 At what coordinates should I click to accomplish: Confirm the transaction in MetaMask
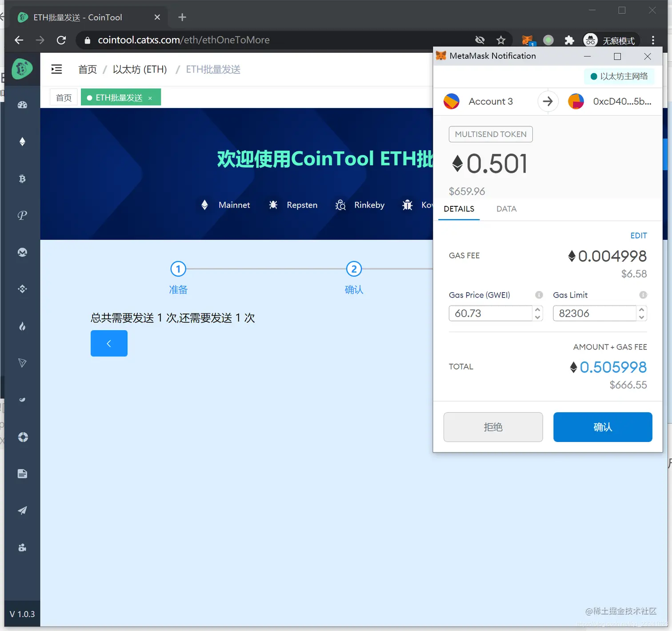point(602,427)
